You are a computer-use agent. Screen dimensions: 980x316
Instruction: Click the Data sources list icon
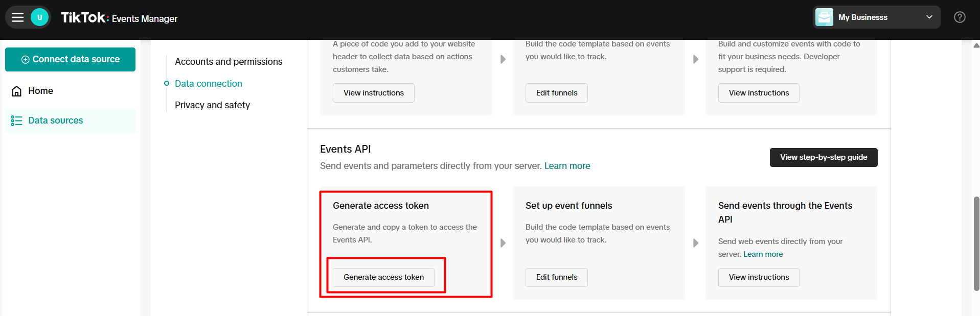pos(17,120)
